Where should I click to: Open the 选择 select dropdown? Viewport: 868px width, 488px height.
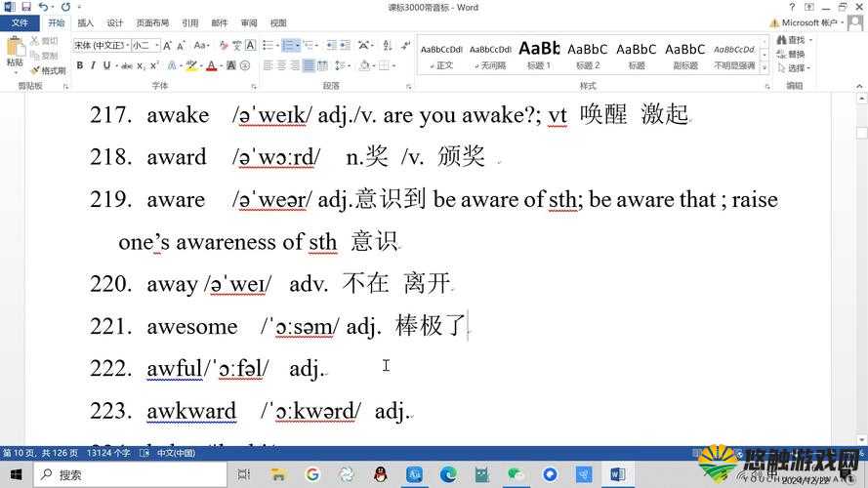tap(794, 68)
